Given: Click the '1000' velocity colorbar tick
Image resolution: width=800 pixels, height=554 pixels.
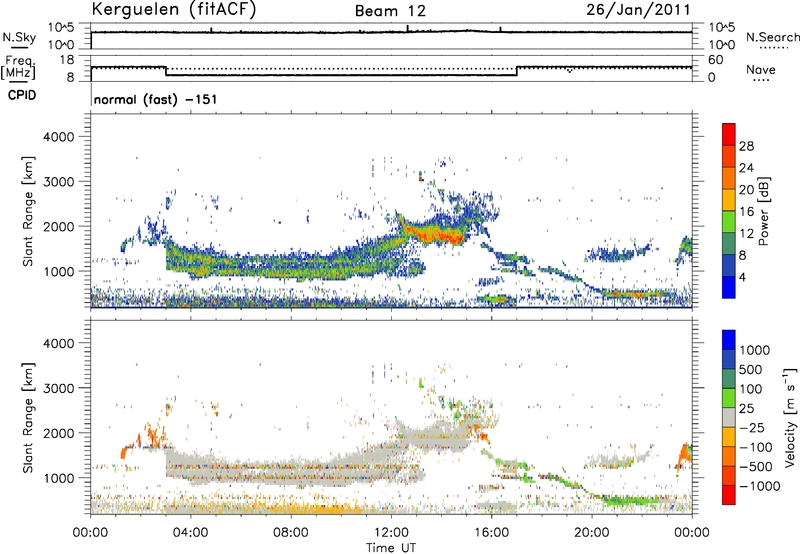Looking at the screenshot, I should (755, 350).
